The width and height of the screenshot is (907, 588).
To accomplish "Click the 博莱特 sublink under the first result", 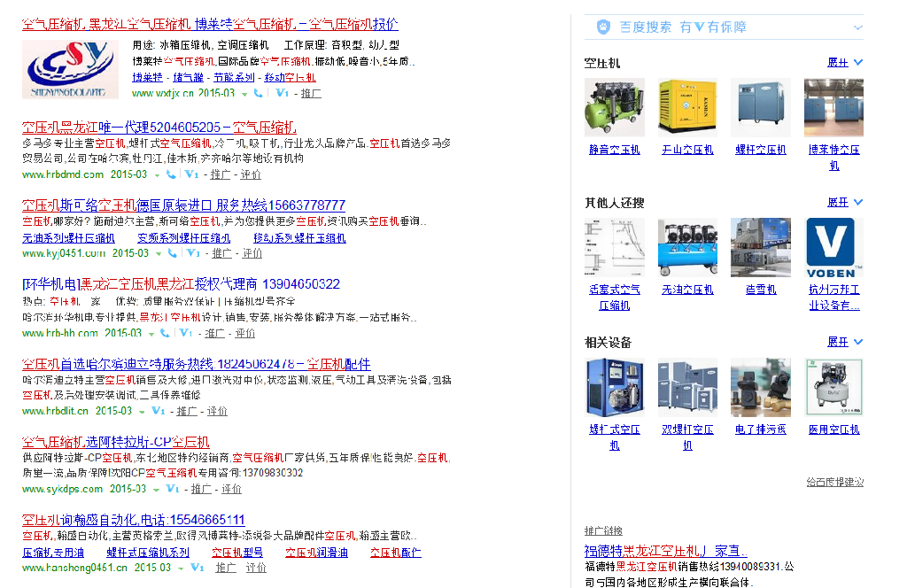I will pos(148,77).
